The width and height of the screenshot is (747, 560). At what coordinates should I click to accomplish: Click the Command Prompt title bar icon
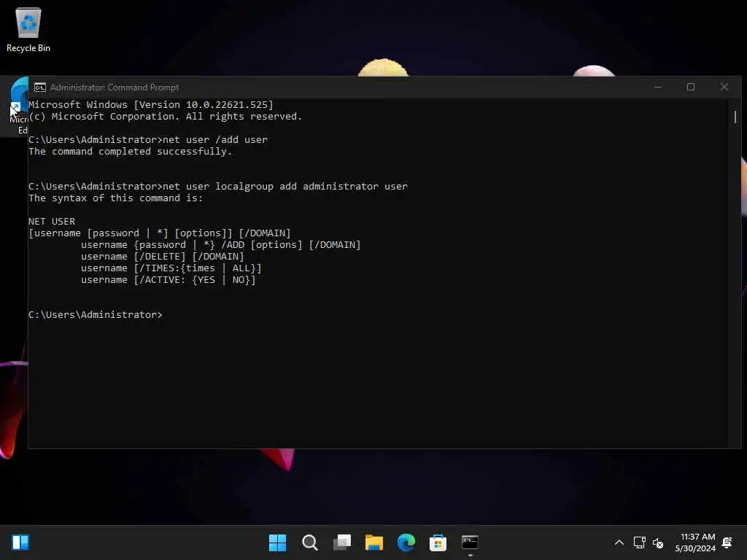(40, 87)
